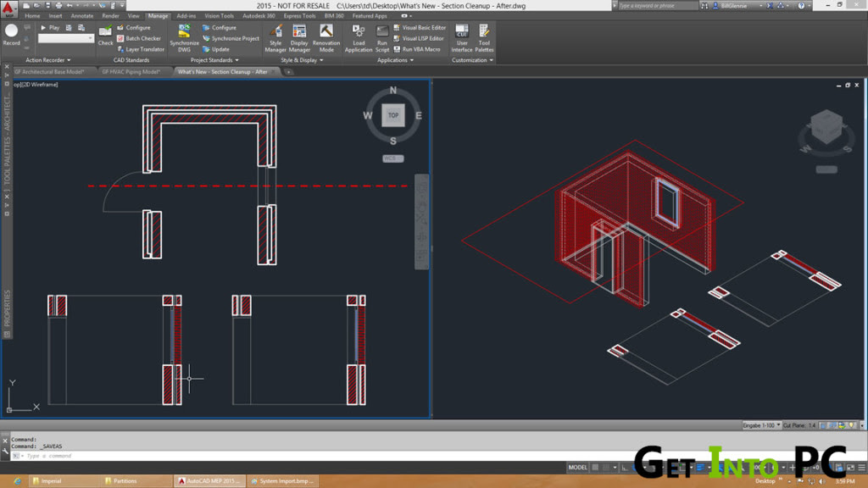
Task: Click Load Application
Action: pos(359,38)
